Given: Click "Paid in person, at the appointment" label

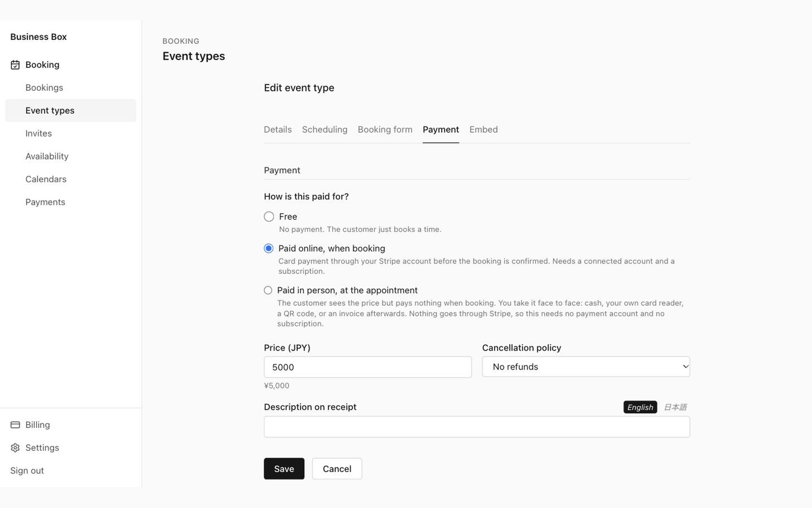Looking at the screenshot, I should 348,290.
